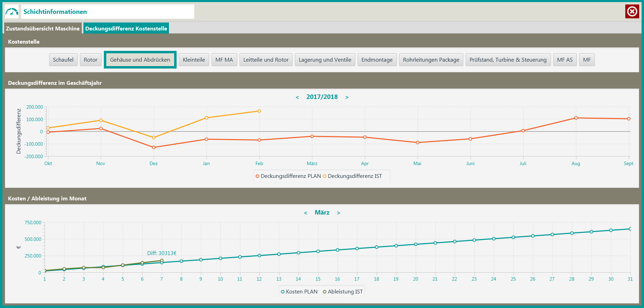Screen dimensions: 644x308
Task: Go to next month after März
Action: point(338,213)
